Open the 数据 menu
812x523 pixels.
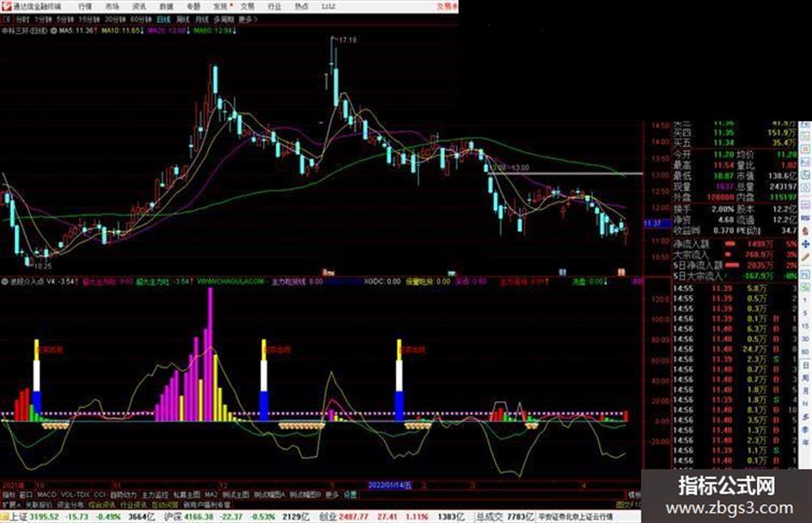(166, 7)
